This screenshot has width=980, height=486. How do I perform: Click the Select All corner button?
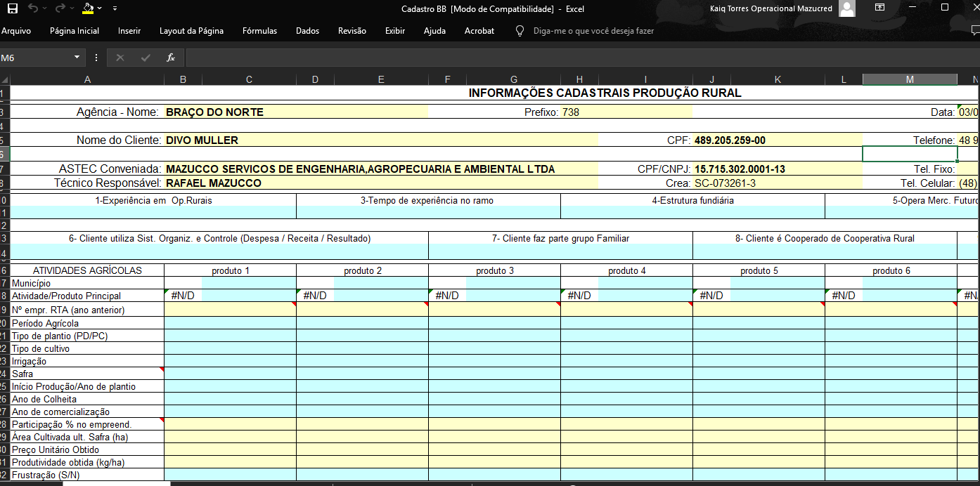(5, 79)
